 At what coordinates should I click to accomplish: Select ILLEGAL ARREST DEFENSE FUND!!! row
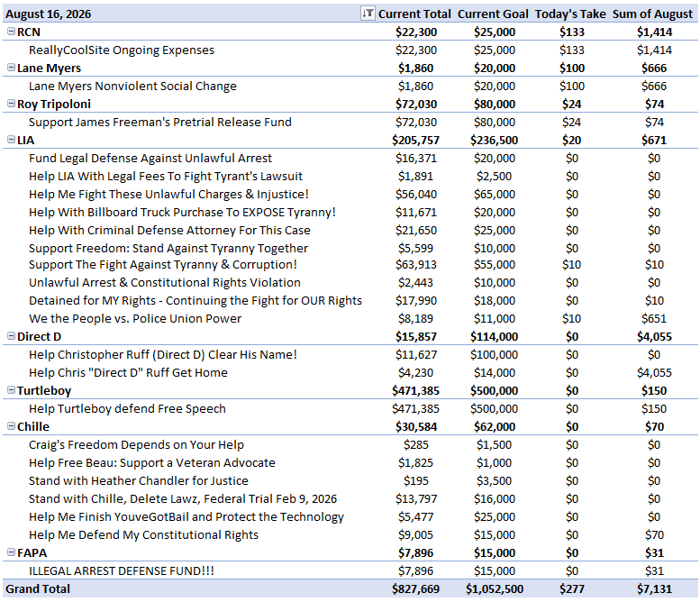[122, 570]
